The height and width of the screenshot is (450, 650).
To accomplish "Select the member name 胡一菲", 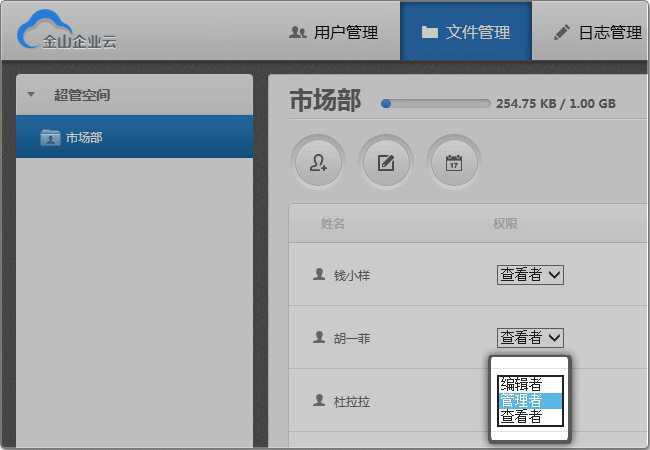I will [352, 339].
